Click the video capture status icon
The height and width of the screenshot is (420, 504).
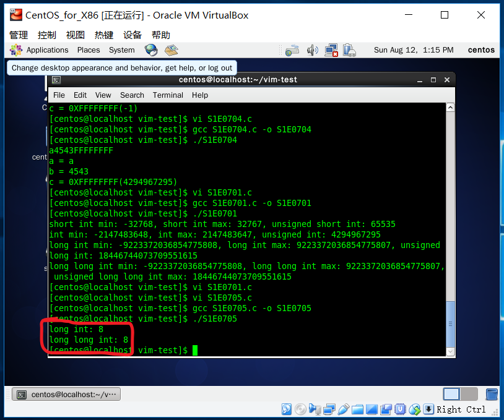pyautogui.click(x=386, y=409)
